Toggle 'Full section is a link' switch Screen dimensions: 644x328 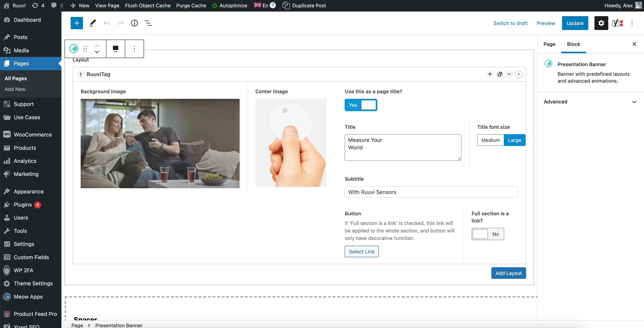click(488, 234)
